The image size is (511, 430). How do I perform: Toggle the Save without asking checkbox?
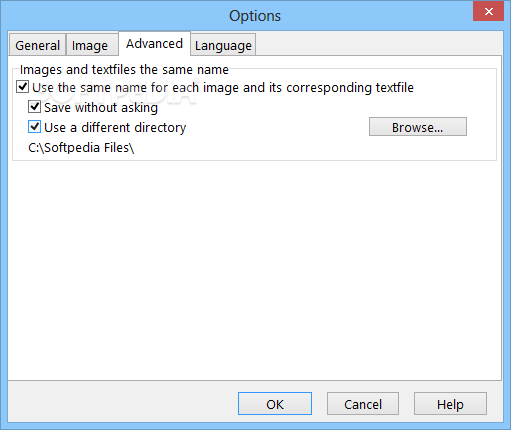35,107
